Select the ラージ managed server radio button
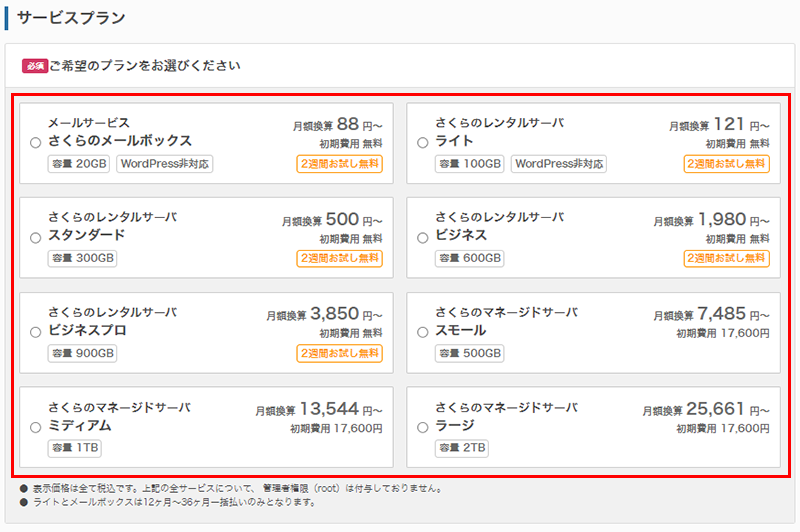The image size is (800, 532). pyautogui.click(x=422, y=427)
